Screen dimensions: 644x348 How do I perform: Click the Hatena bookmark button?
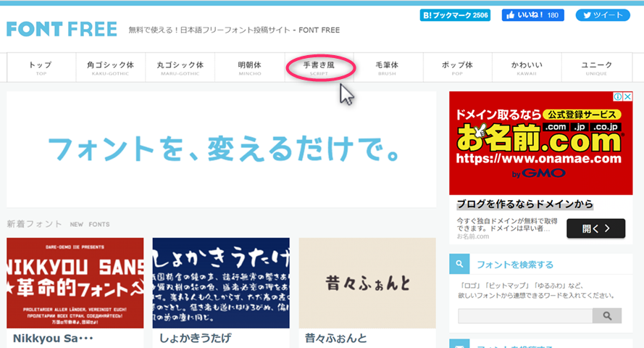[x=454, y=14]
